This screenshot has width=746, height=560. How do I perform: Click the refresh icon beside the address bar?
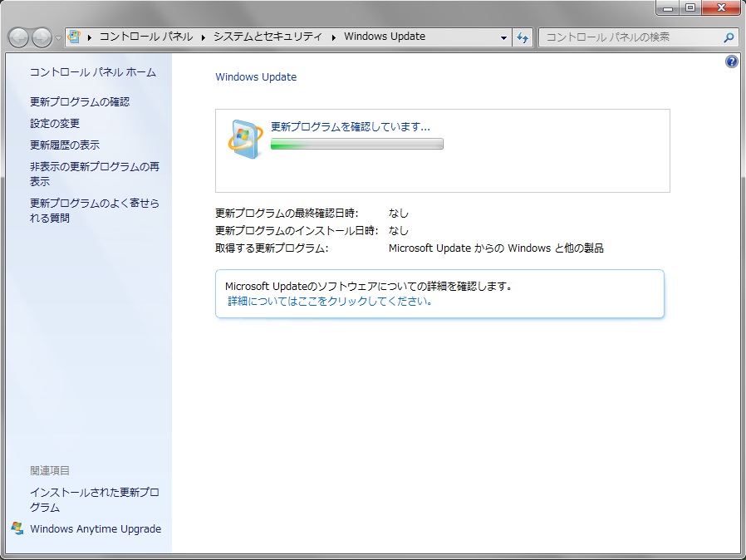[x=523, y=37]
